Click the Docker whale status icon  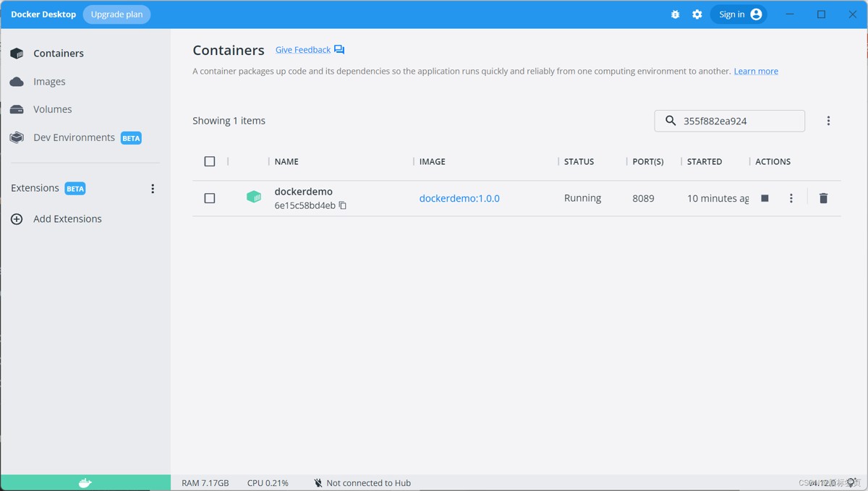point(85,483)
